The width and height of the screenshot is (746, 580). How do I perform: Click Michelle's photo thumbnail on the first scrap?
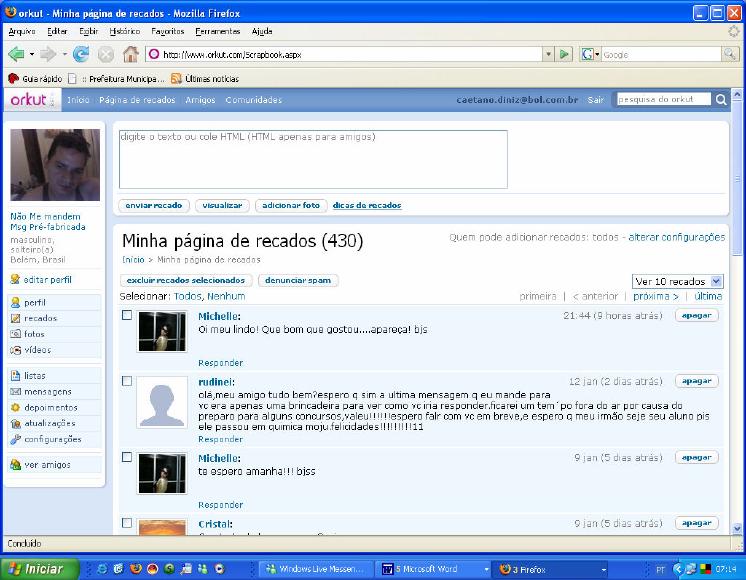(x=162, y=331)
